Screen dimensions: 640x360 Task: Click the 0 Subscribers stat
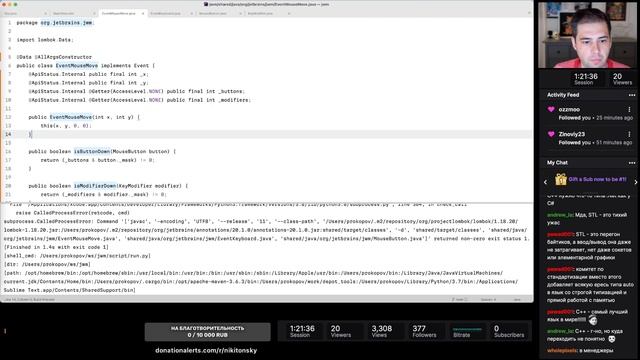[x=509, y=331]
